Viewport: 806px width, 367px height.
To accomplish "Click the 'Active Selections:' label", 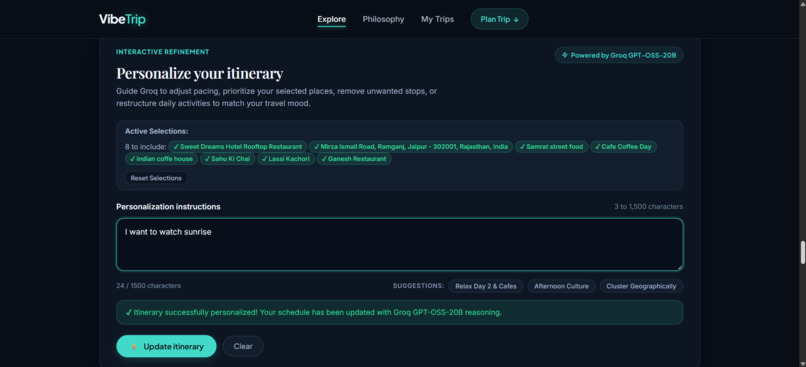I will 156,132.
